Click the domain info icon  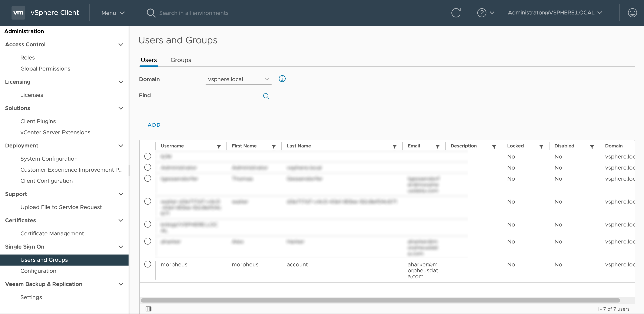click(x=282, y=79)
